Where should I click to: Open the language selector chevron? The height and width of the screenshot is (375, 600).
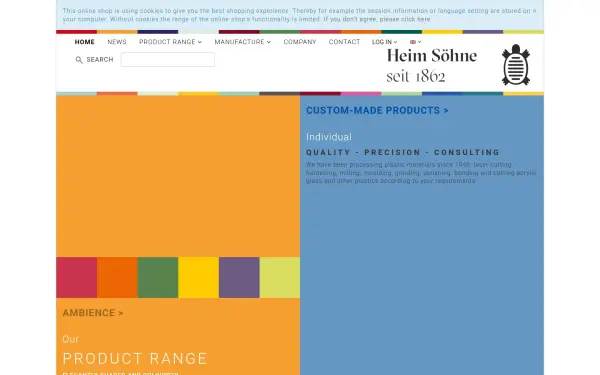(420, 42)
